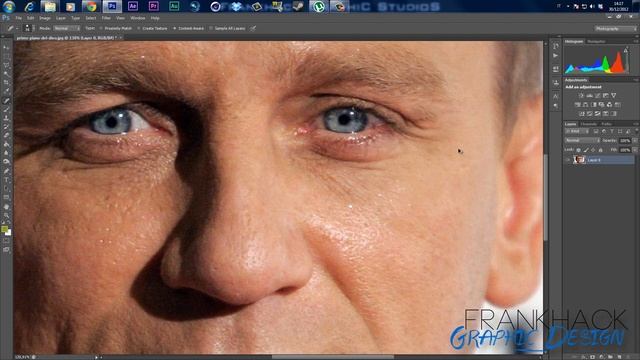This screenshot has height=360, width=640.
Task: Enable the Sample All Layers checkbox
Action: [227, 28]
